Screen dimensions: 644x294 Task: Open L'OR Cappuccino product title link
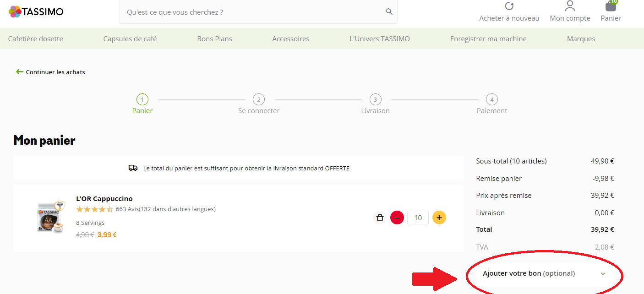coord(104,199)
